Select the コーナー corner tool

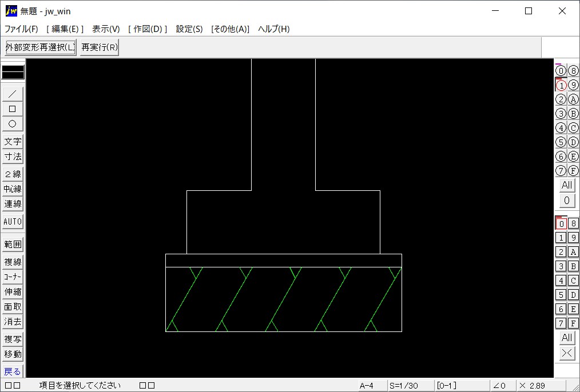pyautogui.click(x=13, y=277)
